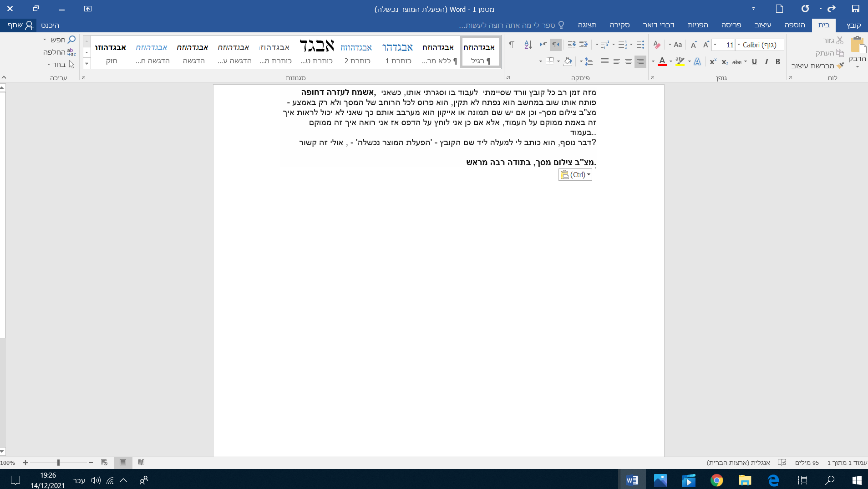Screen dimensions: 868x489
Task: Toggle bold formatting (B)
Action: point(778,62)
